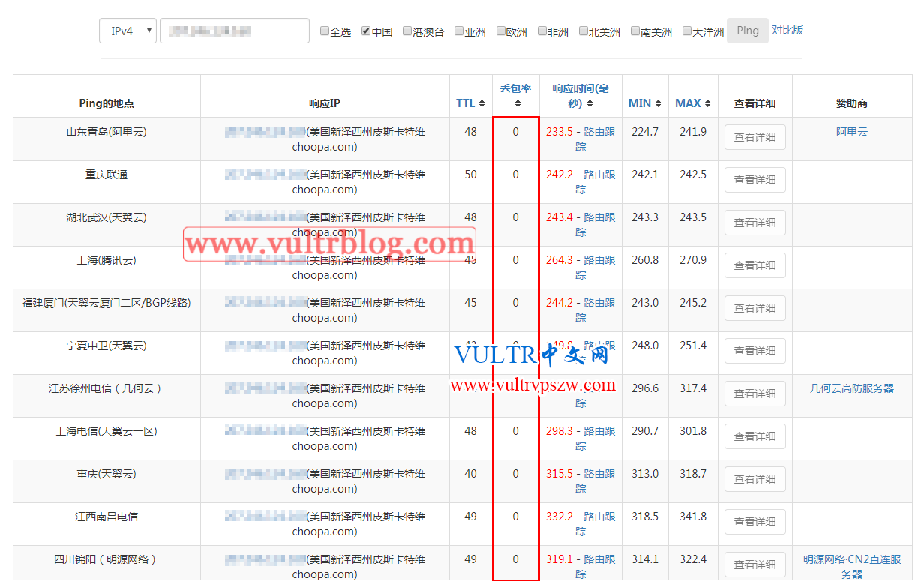Uncheck the 中国 checkbox
The height and width of the screenshot is (581, 924).
(x=365, y=31)
